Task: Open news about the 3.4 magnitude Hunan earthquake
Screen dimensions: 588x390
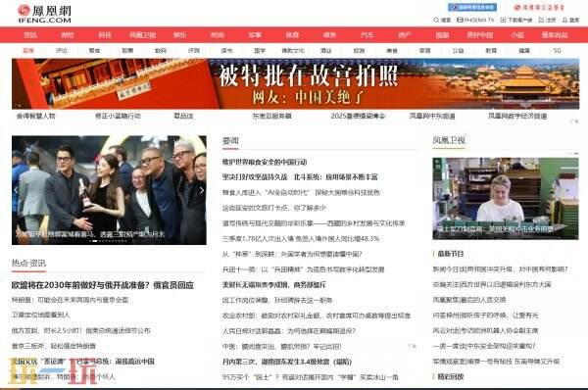Action: 287,362
